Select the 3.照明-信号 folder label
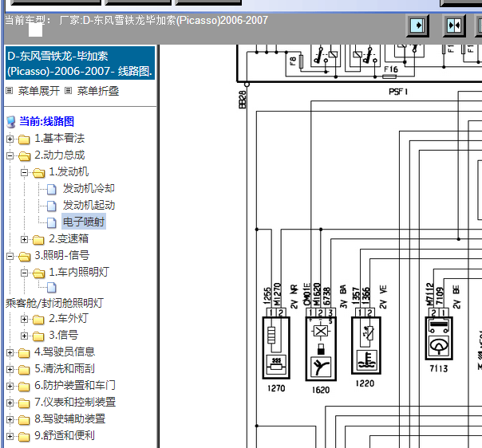The image size is (482, 448). pyautogui.click(x=62, y=255)
